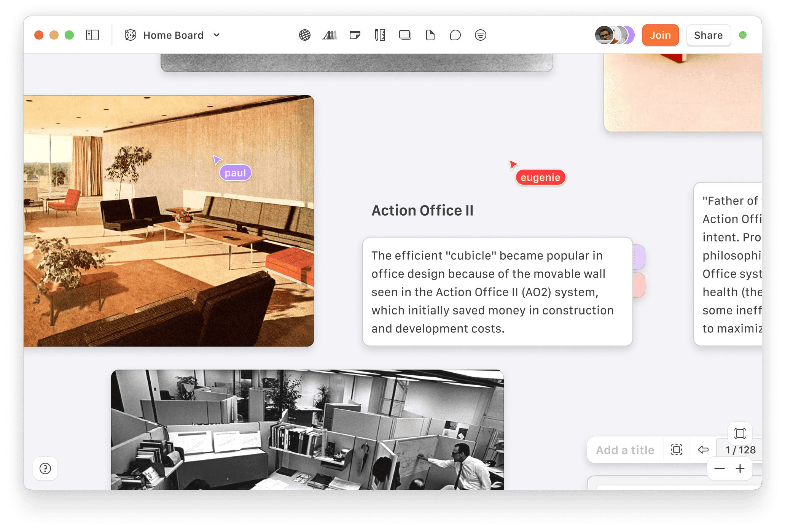Select the pencil and ruler tool

(380, 35)
